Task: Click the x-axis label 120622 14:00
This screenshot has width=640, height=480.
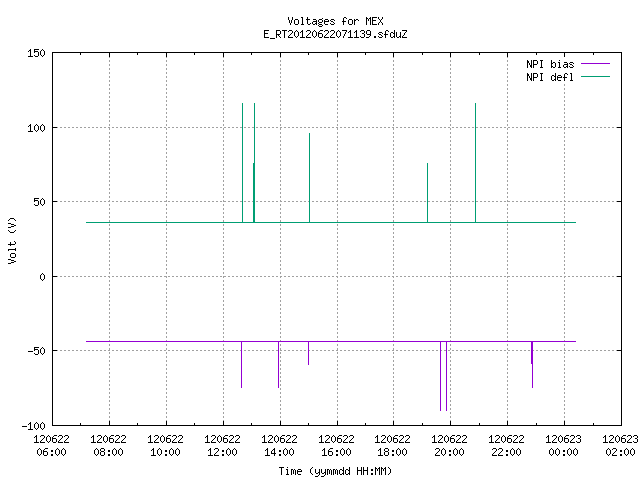Action: 279,446
